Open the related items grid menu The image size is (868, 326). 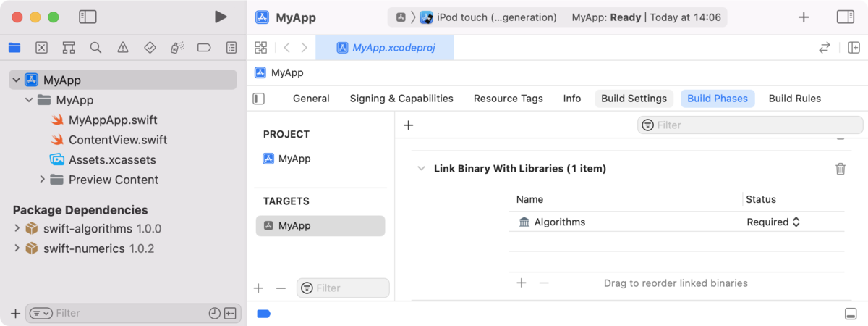point(261,48)
